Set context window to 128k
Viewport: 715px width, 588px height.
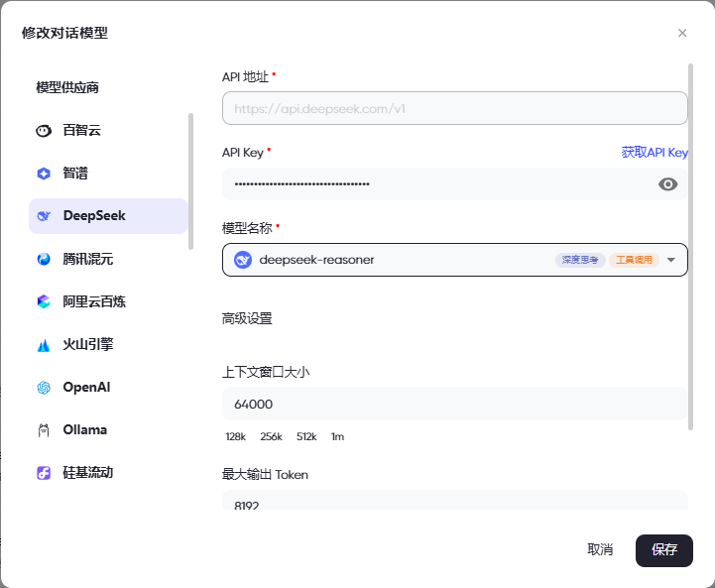235,436
